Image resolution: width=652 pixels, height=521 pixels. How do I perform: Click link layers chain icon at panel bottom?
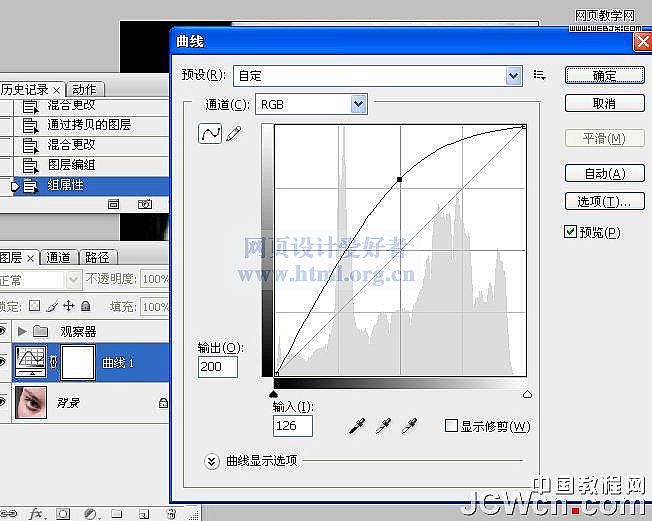(8, 514)
